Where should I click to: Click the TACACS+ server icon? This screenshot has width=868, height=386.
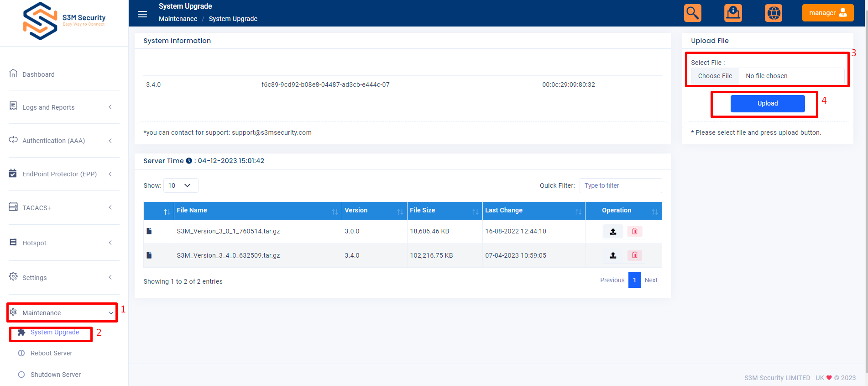tap(13, 206)
